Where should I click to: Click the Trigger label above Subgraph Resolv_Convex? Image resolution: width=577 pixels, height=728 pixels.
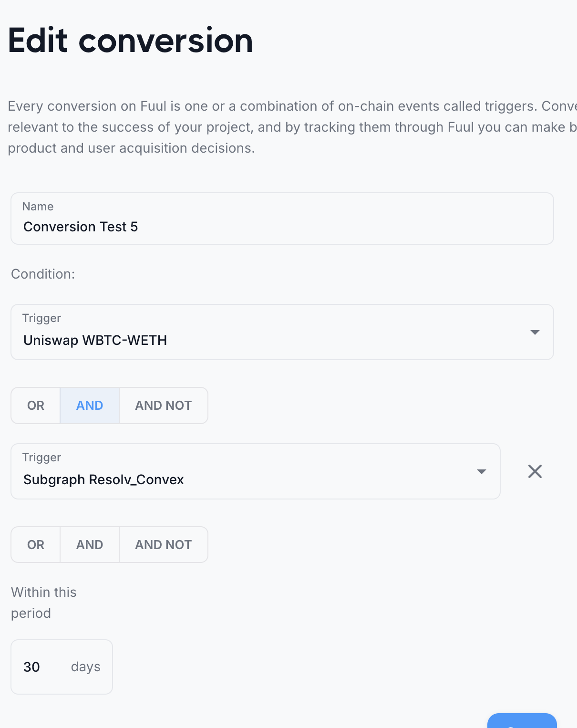pyautogui.click(x=42, y=458)
